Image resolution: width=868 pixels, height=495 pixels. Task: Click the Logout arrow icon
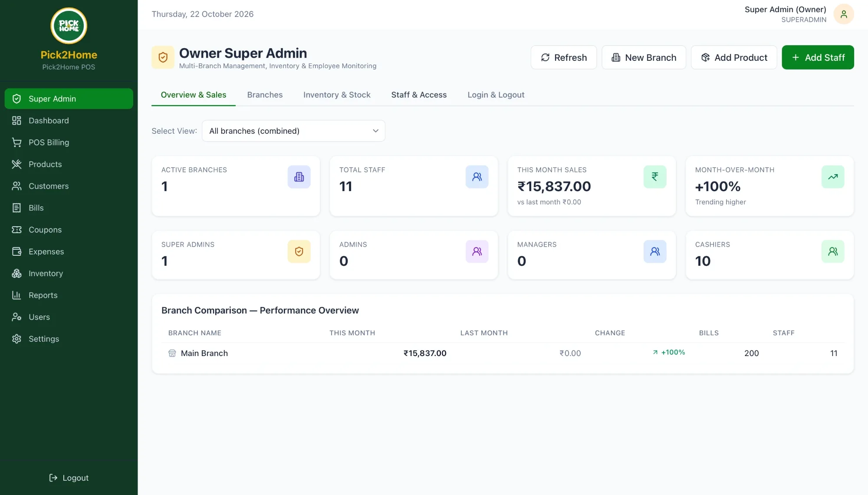53,478
